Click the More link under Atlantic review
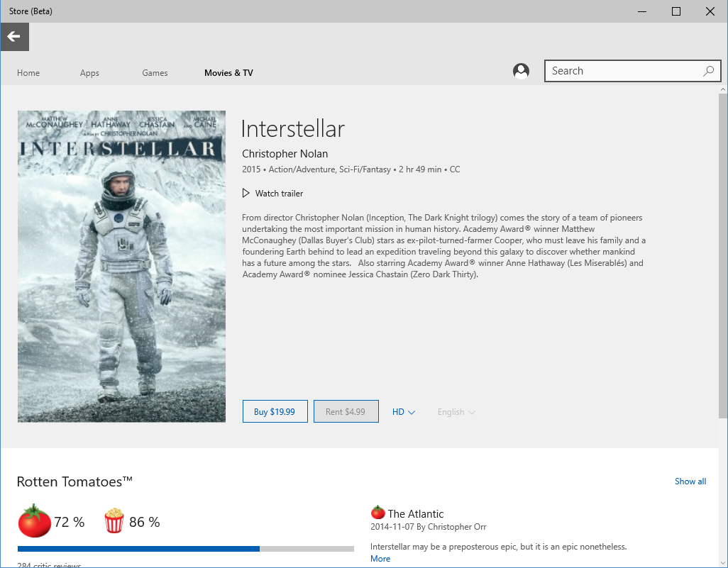 [x=380, y=559]
